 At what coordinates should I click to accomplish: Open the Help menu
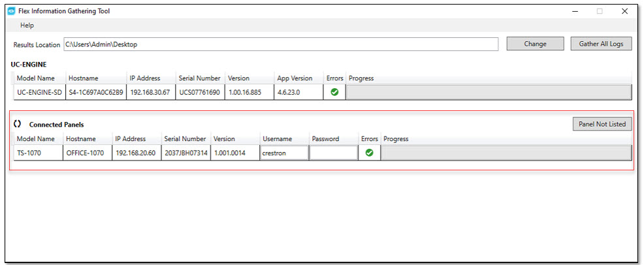[27, 25]
